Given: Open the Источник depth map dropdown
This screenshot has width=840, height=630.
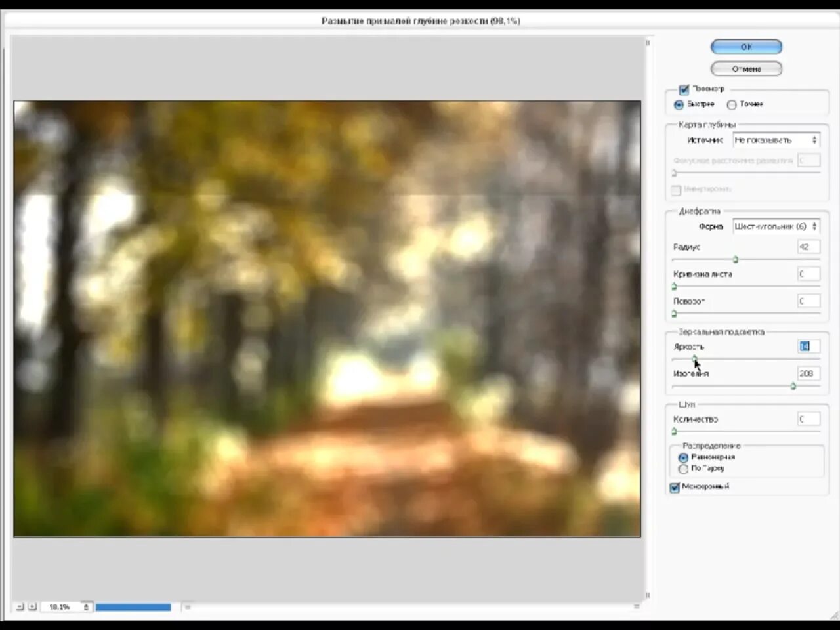Looking at the screenshot, I should click(x=776, y=140).
